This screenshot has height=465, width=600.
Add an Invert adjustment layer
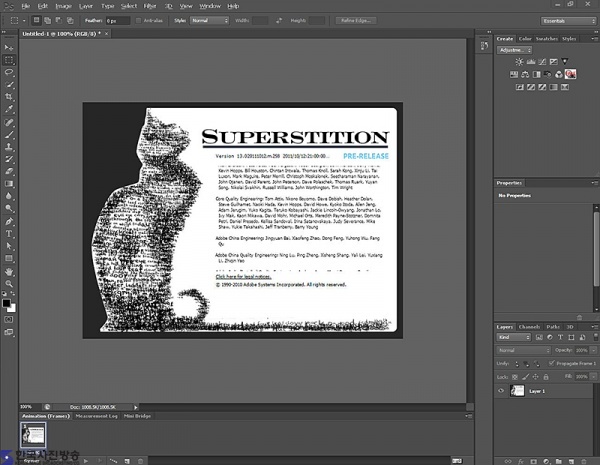coord(519,87)
